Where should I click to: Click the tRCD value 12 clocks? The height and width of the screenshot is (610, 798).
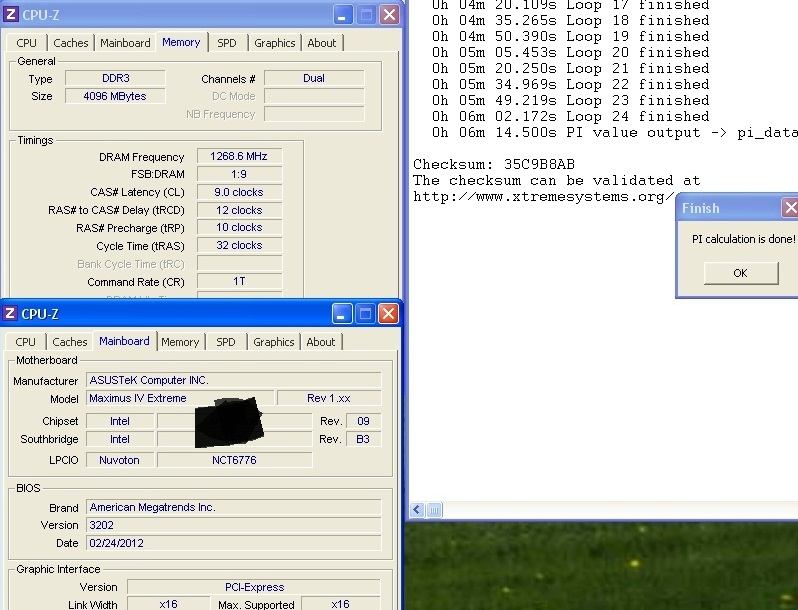pos(239,210)
